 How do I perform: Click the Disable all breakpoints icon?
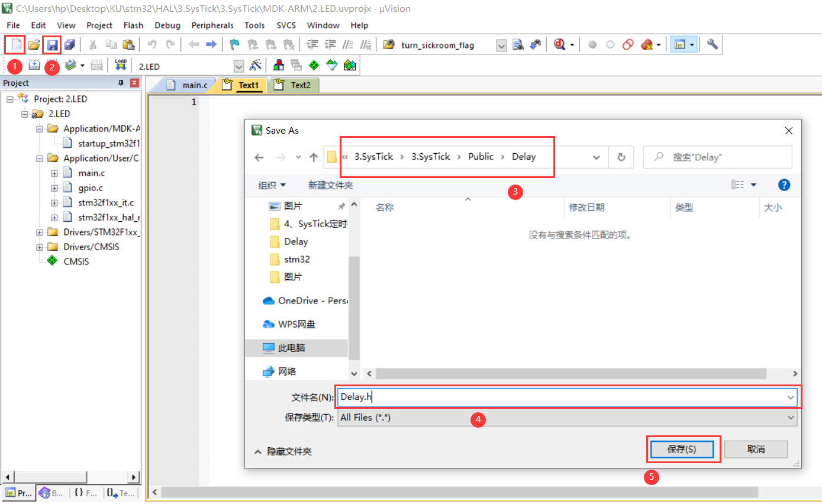[628, 44]
